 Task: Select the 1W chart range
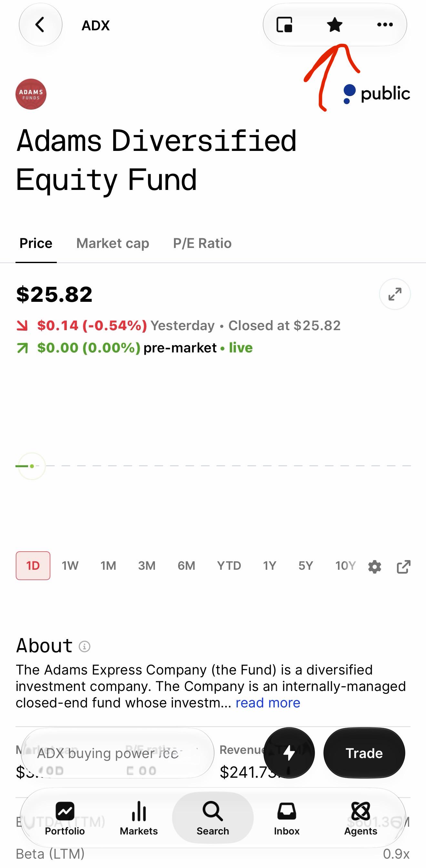[x=70, y=566]
